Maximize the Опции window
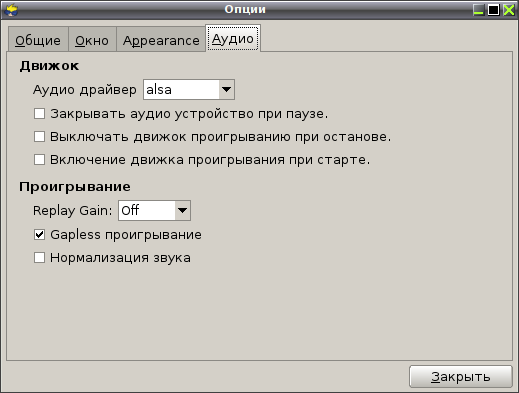 [494, 10]
